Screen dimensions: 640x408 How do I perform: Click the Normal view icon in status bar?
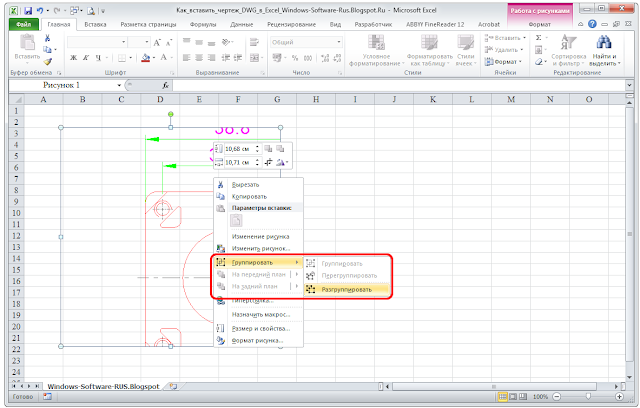tap(502, 397)
